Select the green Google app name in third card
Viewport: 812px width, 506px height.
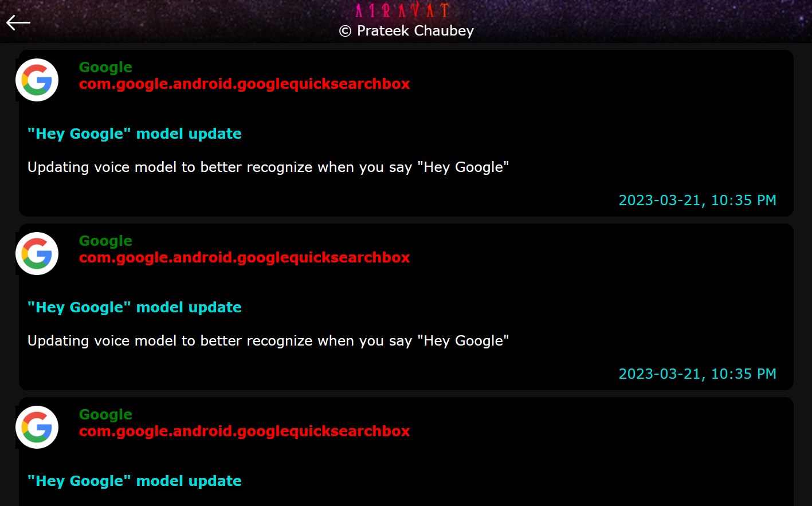coord(105,415)
